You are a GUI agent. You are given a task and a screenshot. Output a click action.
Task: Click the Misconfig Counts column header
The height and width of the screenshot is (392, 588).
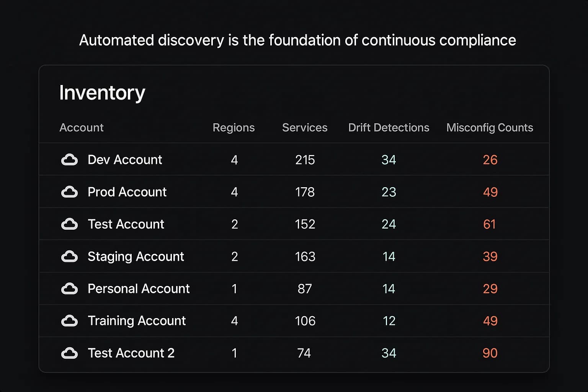[490, 127]
